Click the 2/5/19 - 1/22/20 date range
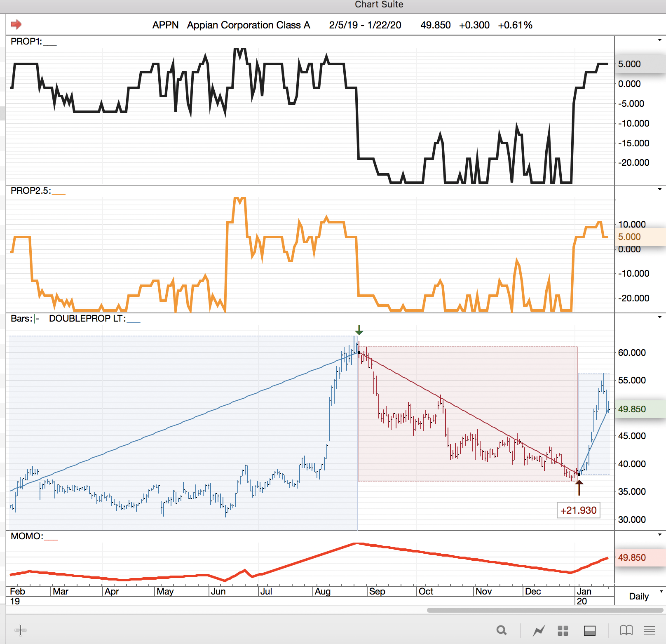 coord(365,25)
